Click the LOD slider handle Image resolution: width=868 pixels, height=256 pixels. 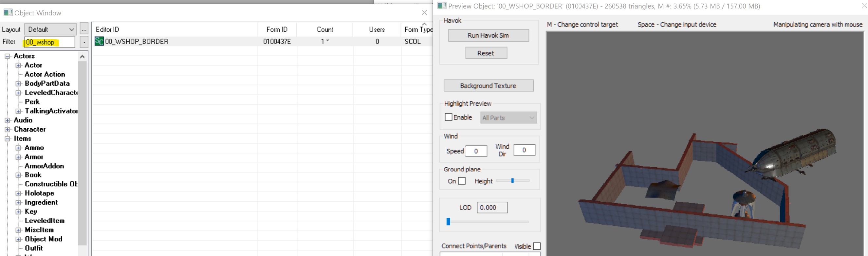coord(448,221)
